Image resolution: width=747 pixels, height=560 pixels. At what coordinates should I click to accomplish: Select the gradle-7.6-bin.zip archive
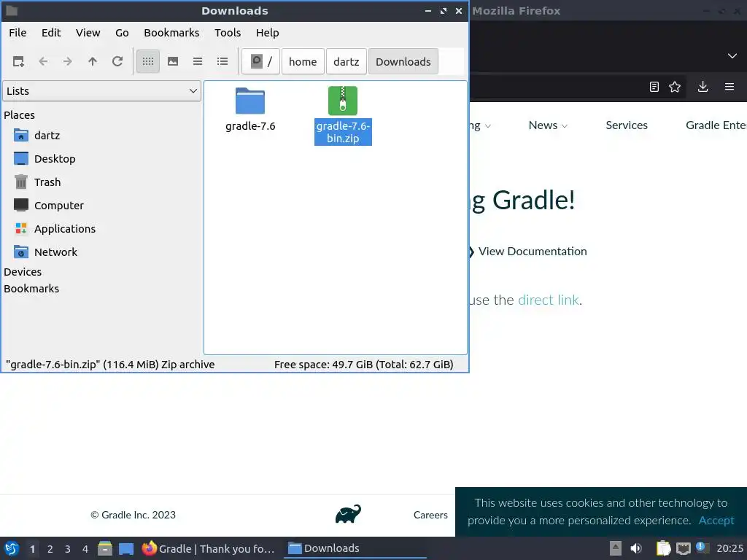(x=343, y=115)
